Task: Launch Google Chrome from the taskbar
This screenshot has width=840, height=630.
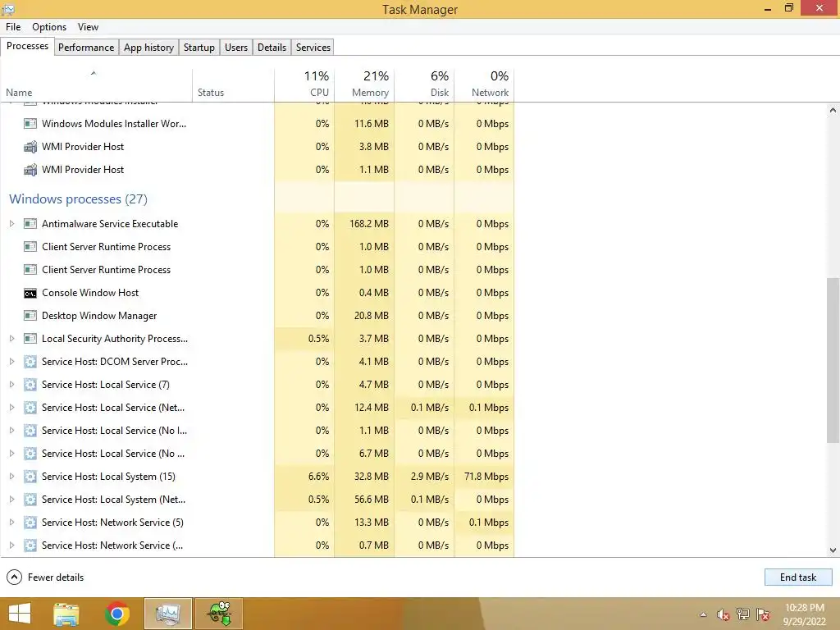Action: coord(117,614)
